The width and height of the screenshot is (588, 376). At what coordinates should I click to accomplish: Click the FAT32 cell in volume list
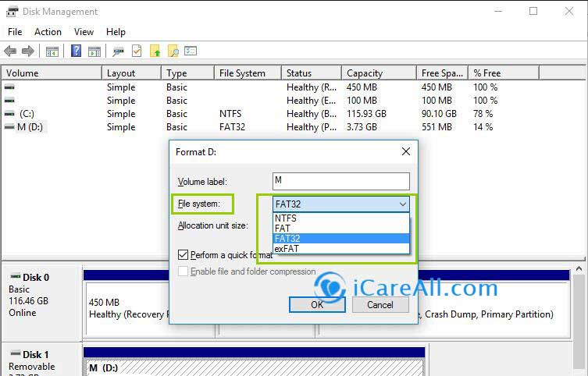[x=232, y=127]
